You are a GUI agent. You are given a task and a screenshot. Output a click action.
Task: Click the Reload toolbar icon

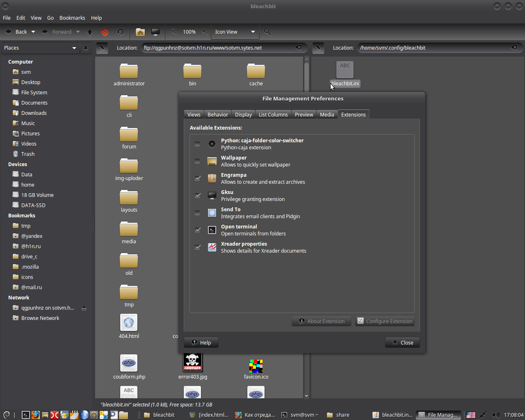point(120,32)
